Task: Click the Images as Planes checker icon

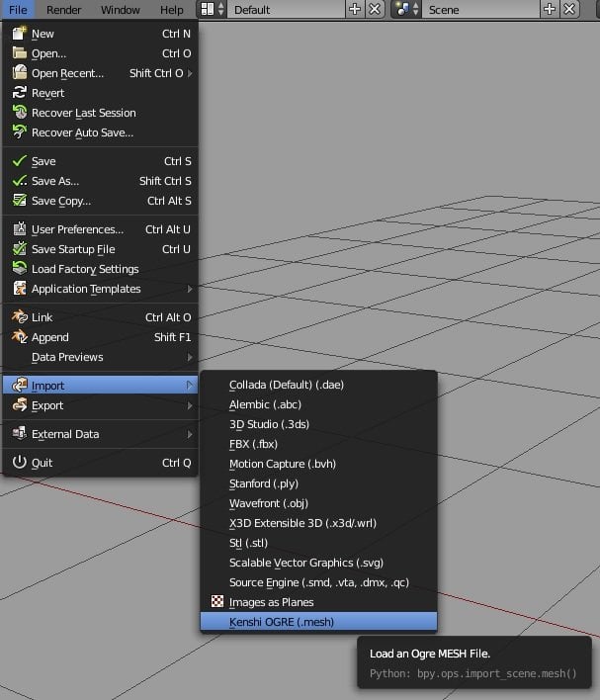Action: [x=216, y=601]
